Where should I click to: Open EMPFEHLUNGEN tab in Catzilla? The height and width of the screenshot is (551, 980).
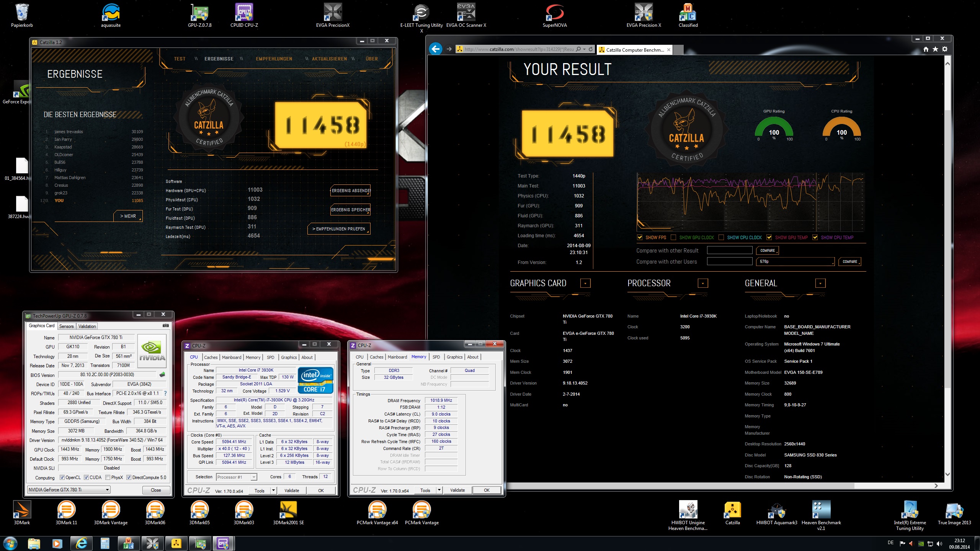(x=274, y=59)
